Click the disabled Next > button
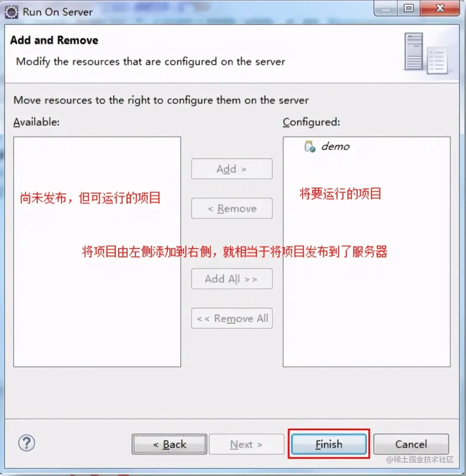466x476 pixels. [246, 444]
